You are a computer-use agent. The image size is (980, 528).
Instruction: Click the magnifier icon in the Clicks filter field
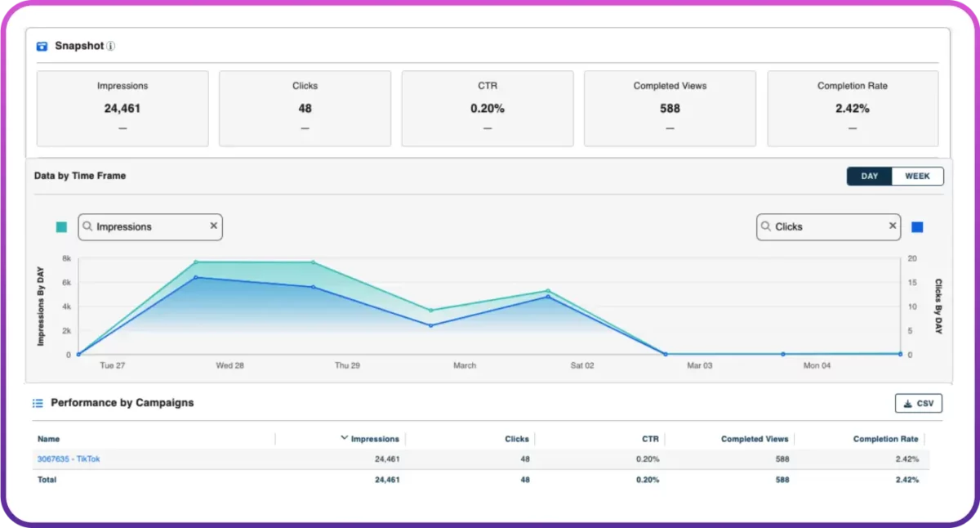coord(765,226)
